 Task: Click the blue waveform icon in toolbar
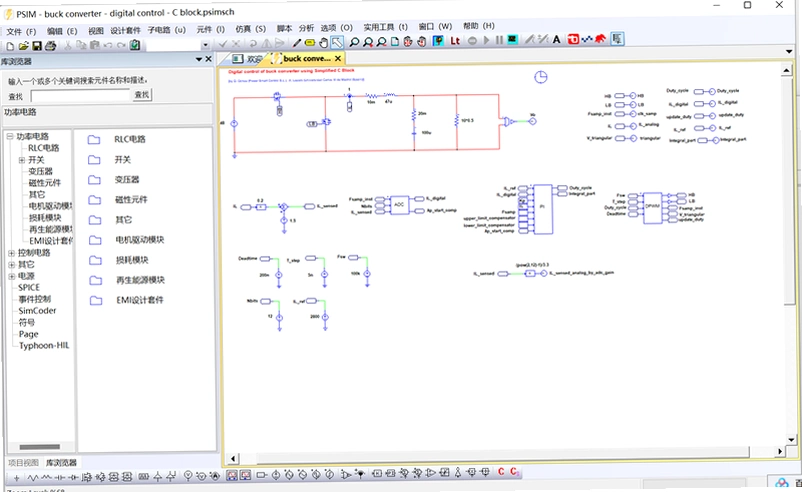coord(587,39)
